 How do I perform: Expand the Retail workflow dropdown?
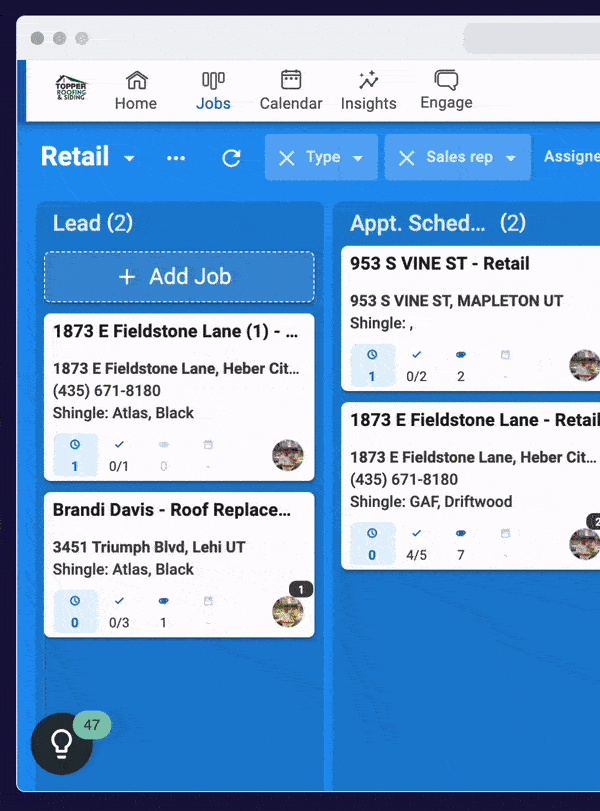129,159
